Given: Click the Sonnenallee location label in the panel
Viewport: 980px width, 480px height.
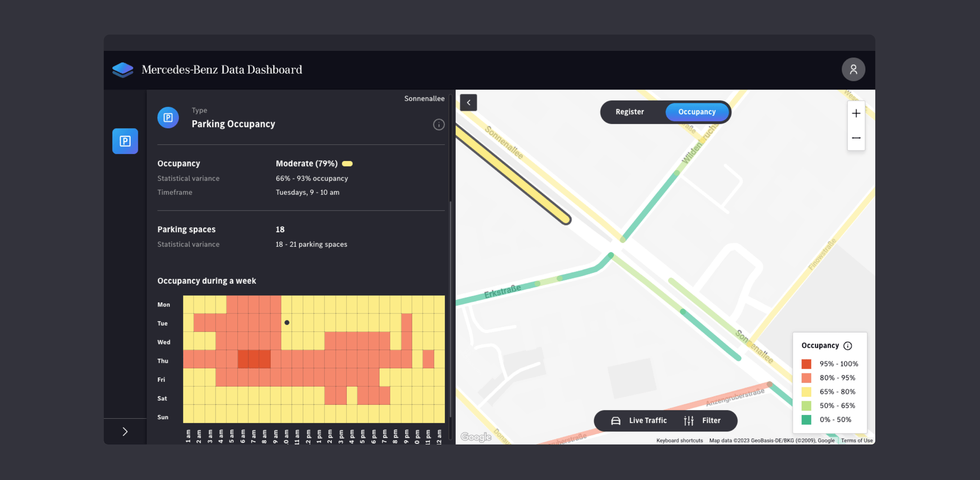Looking at the screenshot, I should click(424, 98).
